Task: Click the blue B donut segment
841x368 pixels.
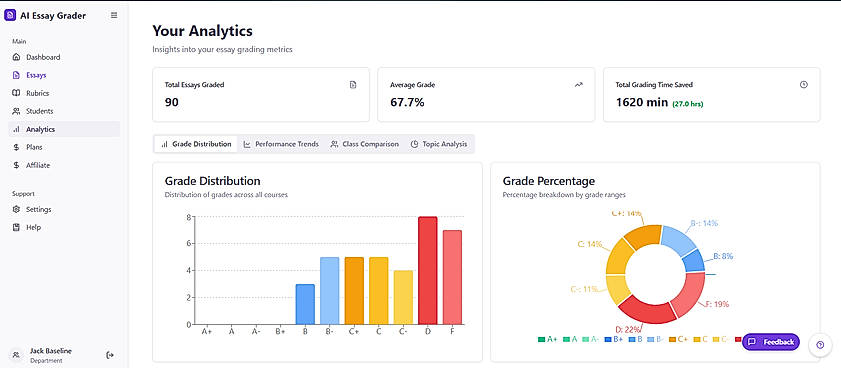Action: click(x=695, y=260)
